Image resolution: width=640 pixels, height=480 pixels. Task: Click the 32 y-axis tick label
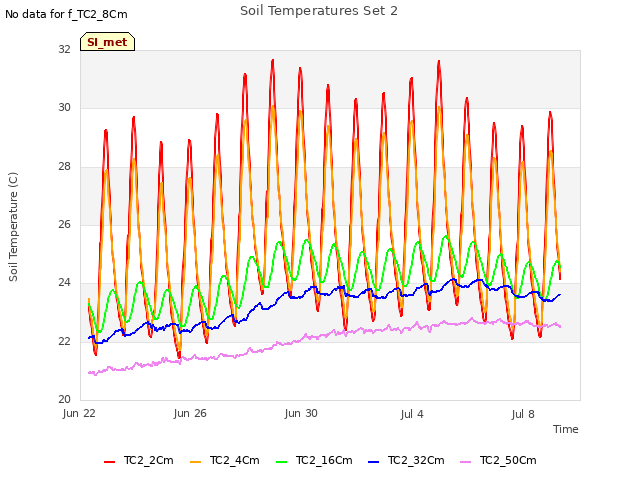coord(64,49)
